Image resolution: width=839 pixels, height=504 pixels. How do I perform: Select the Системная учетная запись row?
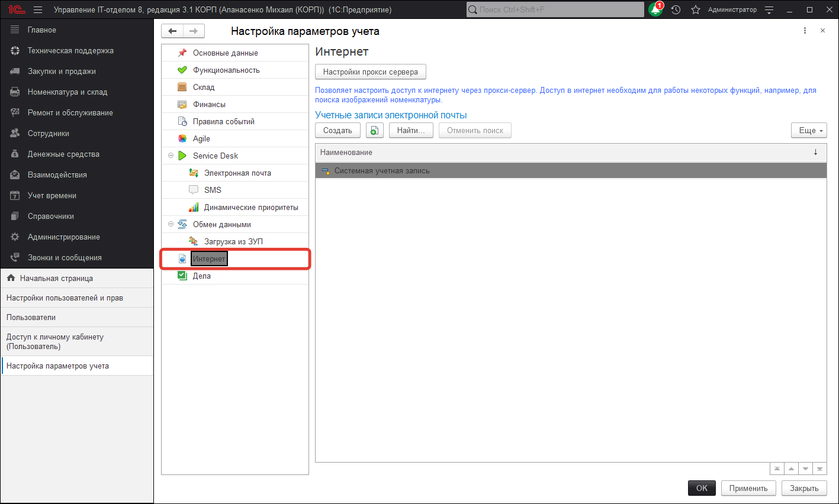pos(382,171)
